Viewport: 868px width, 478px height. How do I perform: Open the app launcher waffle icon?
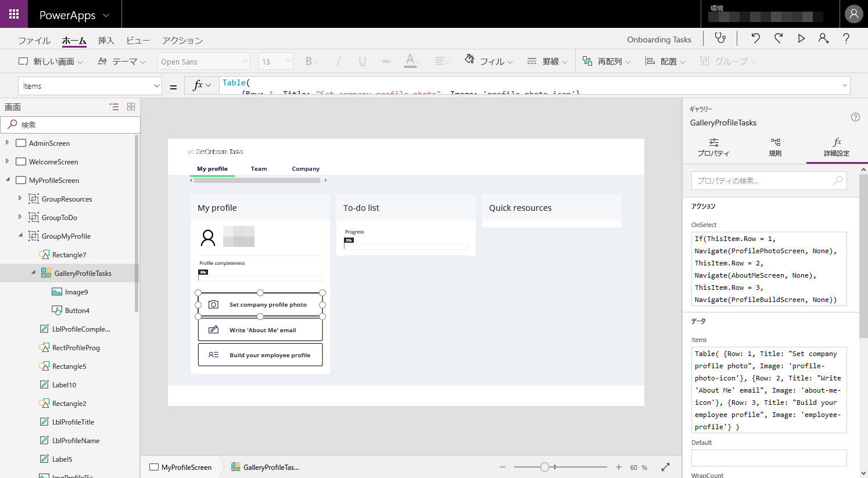14,14
